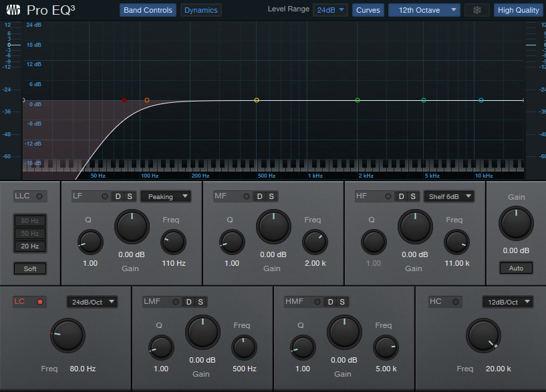Screen dimensions: 546x392
Task: Click the LMF 500 Hz frequency value
Action: coord(245,369)
